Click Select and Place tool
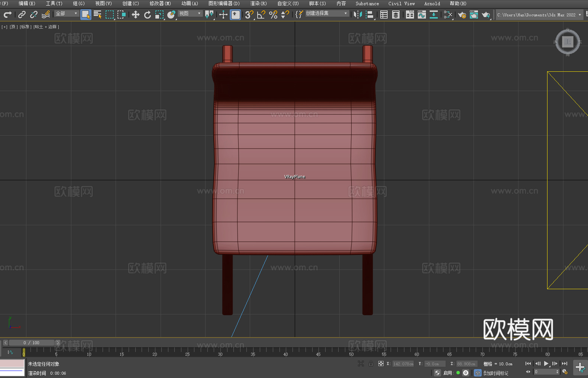The image size is (588, 378). click(171, 14)
